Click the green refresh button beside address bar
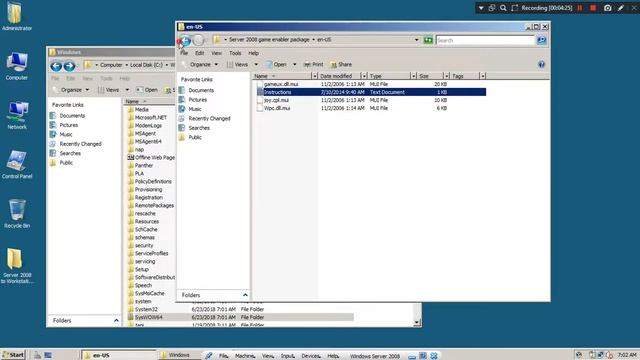640x360 pixels. coord(428,40)
